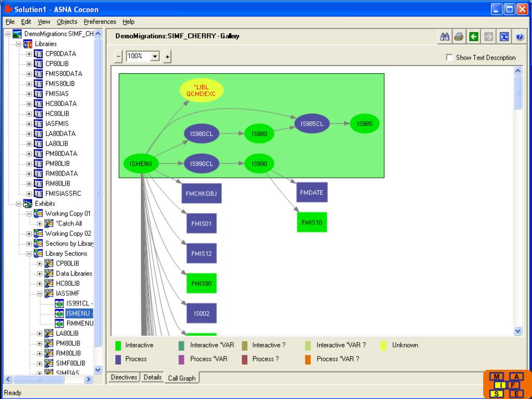Go forward with the gray arrow
This screenshot has height=399, width=532.
coord(488,37)
